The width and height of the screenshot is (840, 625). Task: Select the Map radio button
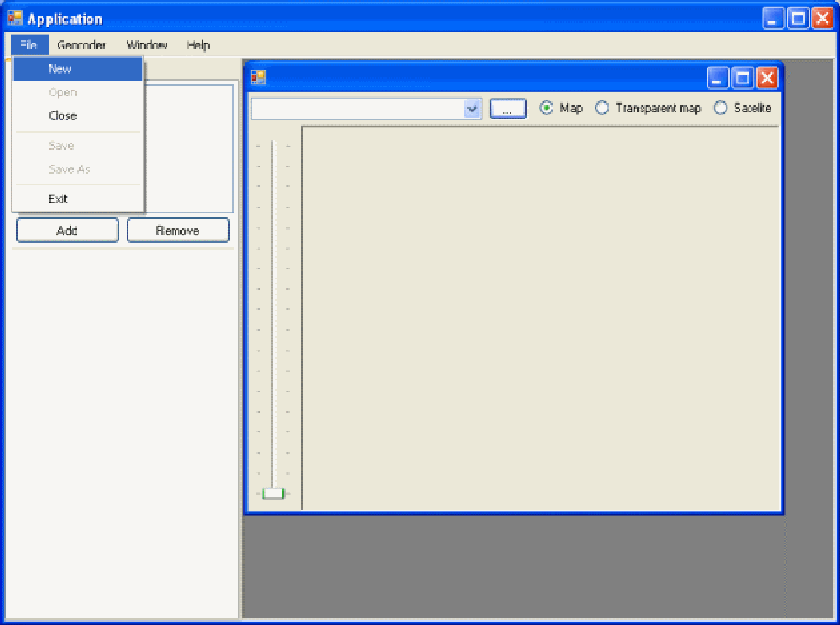[546, 108]
